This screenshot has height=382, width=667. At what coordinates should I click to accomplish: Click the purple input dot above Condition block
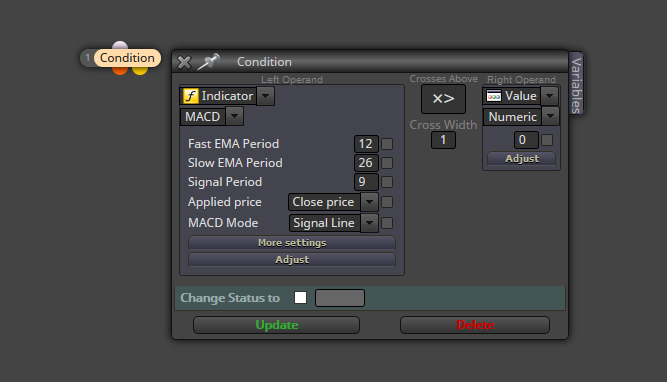point(120,45)
